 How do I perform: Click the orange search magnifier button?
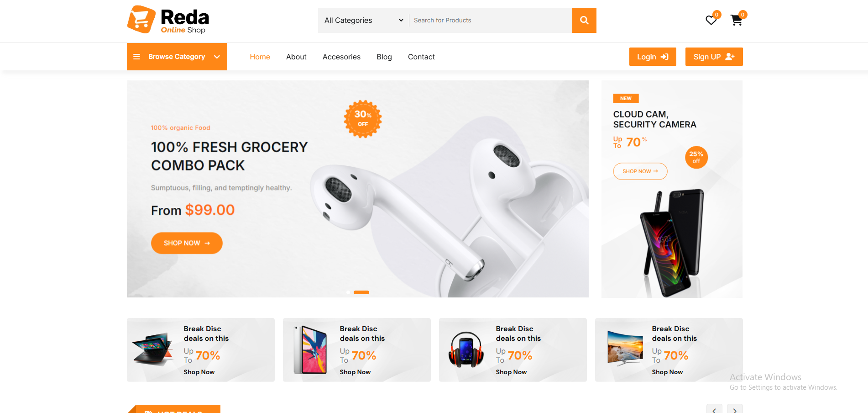tap(584, 20)
